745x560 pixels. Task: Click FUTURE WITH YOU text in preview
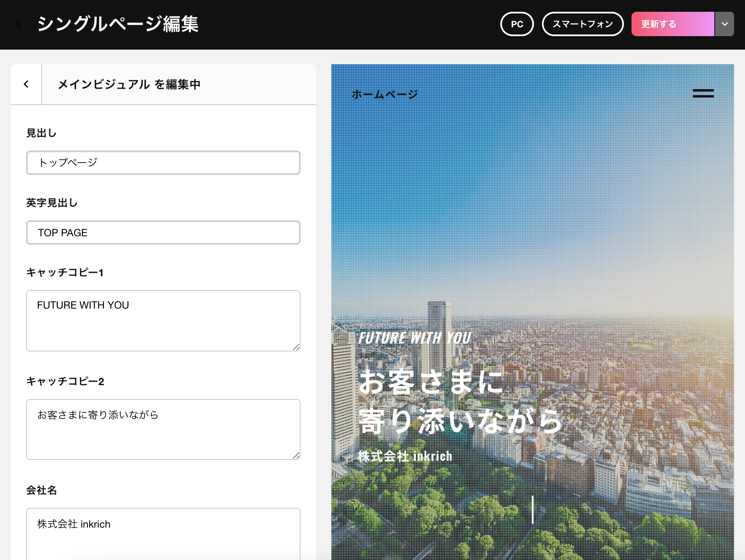[x=415, y=338]
